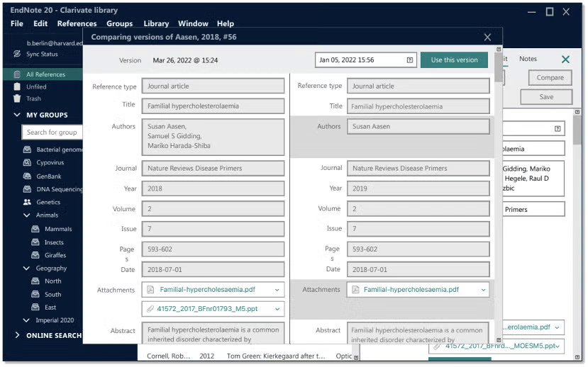
Task: Select the Genetics shared group icon
Action: [27, 202]
